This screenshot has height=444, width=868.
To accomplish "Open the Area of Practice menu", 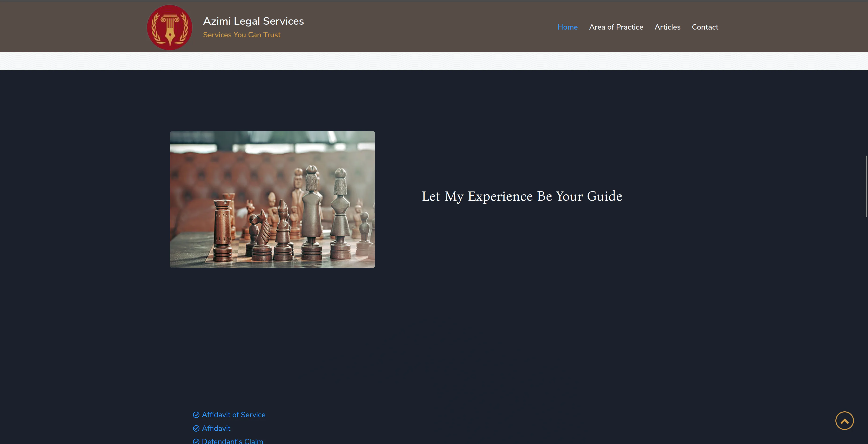I will [616, 27].
